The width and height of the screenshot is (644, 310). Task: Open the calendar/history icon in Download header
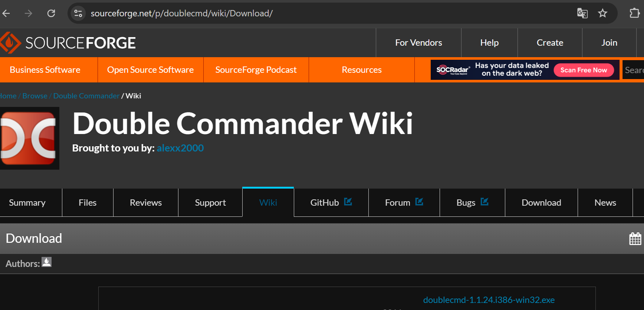tap(635, 238)
